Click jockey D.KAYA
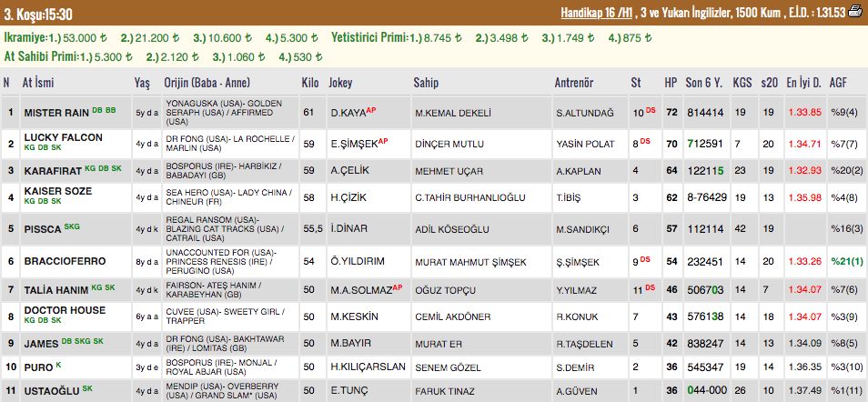Image resolution: width=868 pixels, height=402 pixels. pyautogui.click(x=347, y=113)
